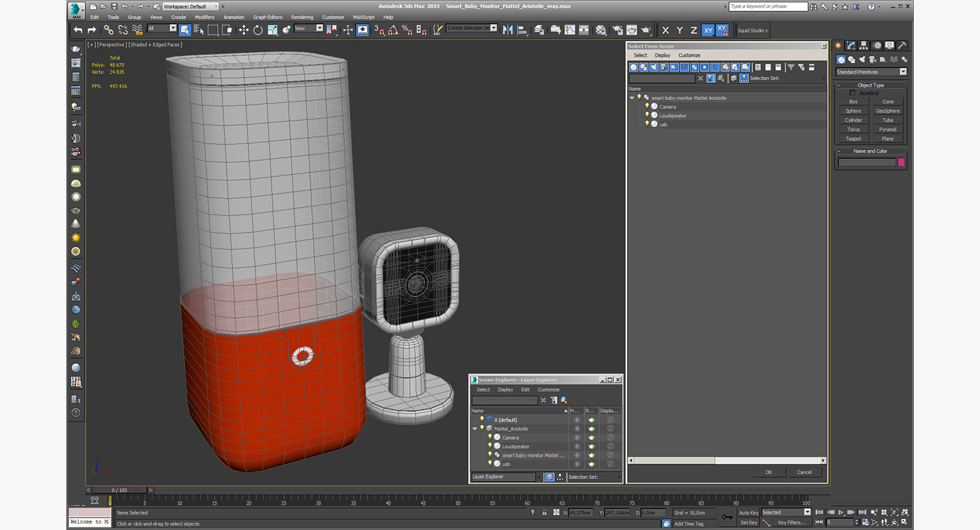Choose the Select Object tool

185,30
